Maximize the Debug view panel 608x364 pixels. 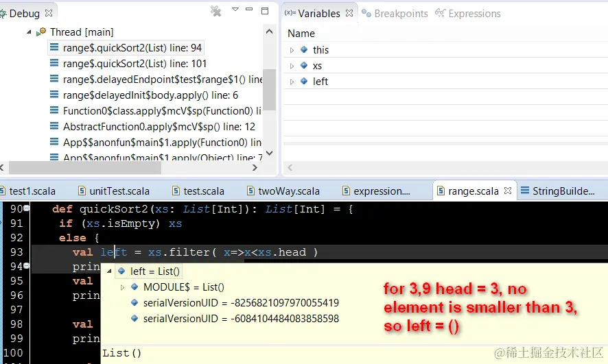click(x=265, y=10)
